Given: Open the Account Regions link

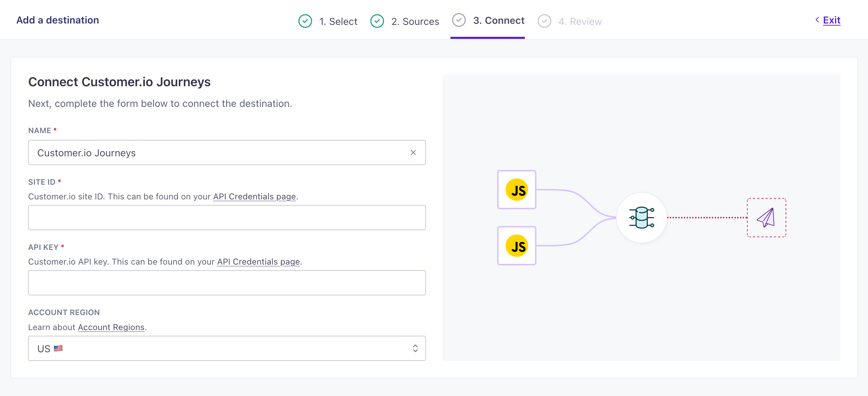Looking at the screenshot, I should [111, 327].
